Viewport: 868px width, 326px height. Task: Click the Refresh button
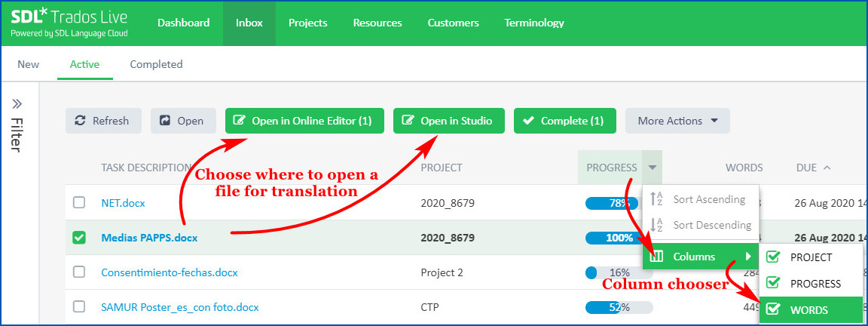click(x=103, y=121)
